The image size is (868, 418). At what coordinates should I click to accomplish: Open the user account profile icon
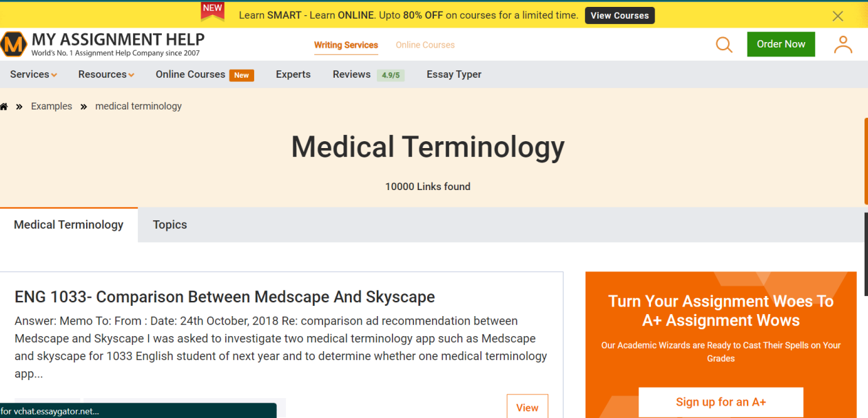point(843,45)
